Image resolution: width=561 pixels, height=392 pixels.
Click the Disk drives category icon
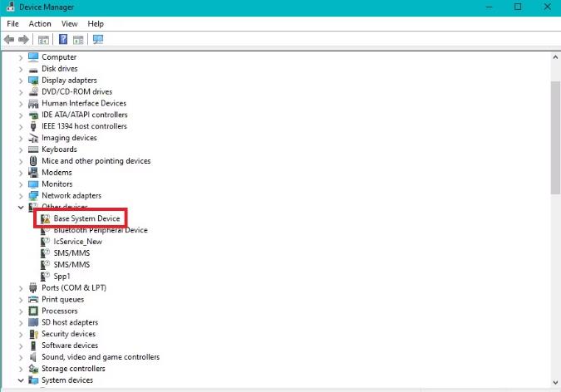[33, 69]
